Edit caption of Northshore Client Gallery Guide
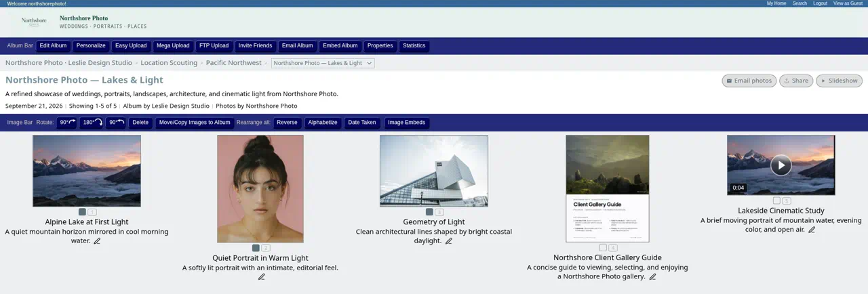The width and height of the screenshot is (868, 294). [x=652, y=277]
